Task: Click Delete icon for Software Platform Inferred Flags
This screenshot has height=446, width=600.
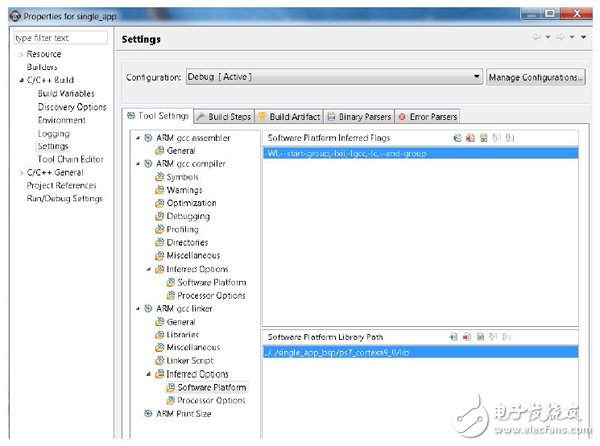Action: point(470,138)
